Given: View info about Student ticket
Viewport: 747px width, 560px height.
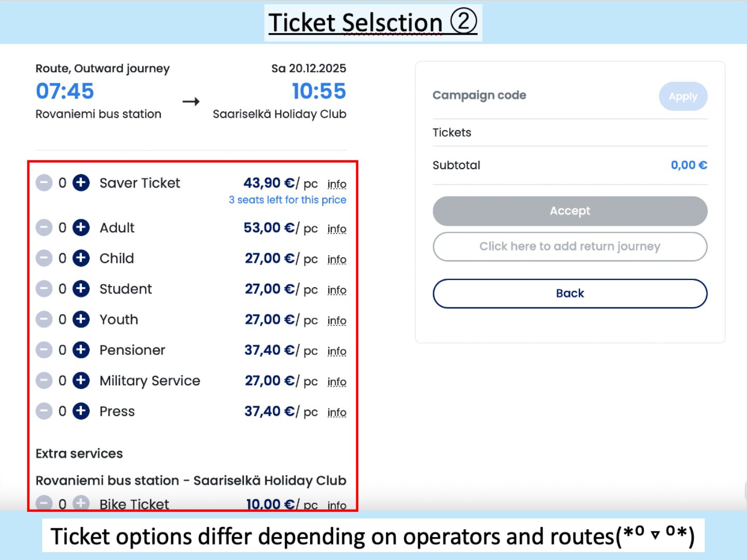Looking at the screenshot, I should click(337, 290).
